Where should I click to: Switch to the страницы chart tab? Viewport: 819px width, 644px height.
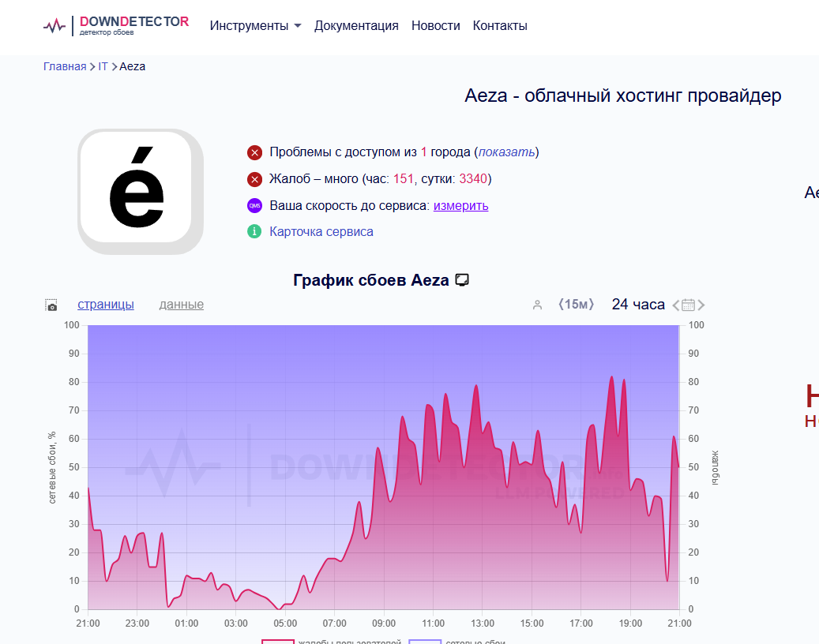pos(106,305)
